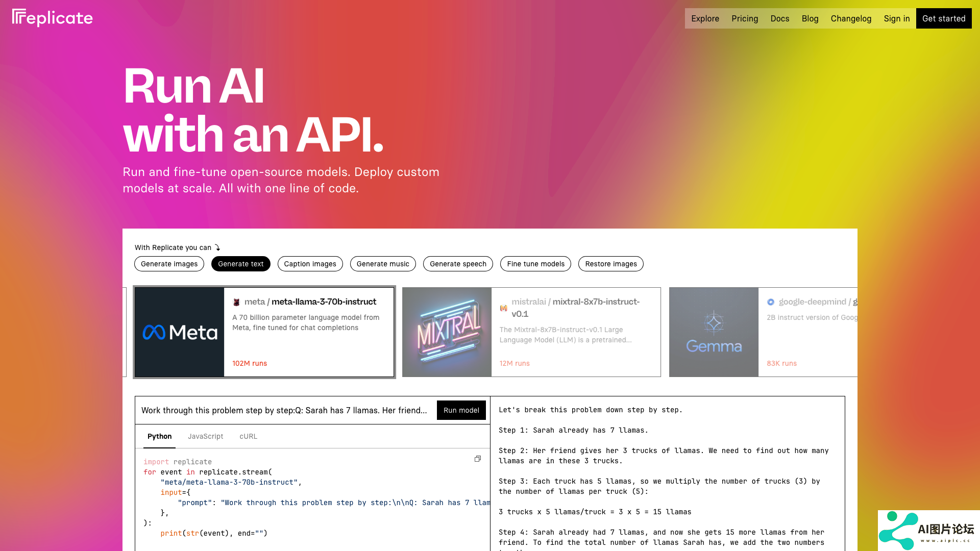
Task: Switch to the cURL tab
Action: [249, 436]
